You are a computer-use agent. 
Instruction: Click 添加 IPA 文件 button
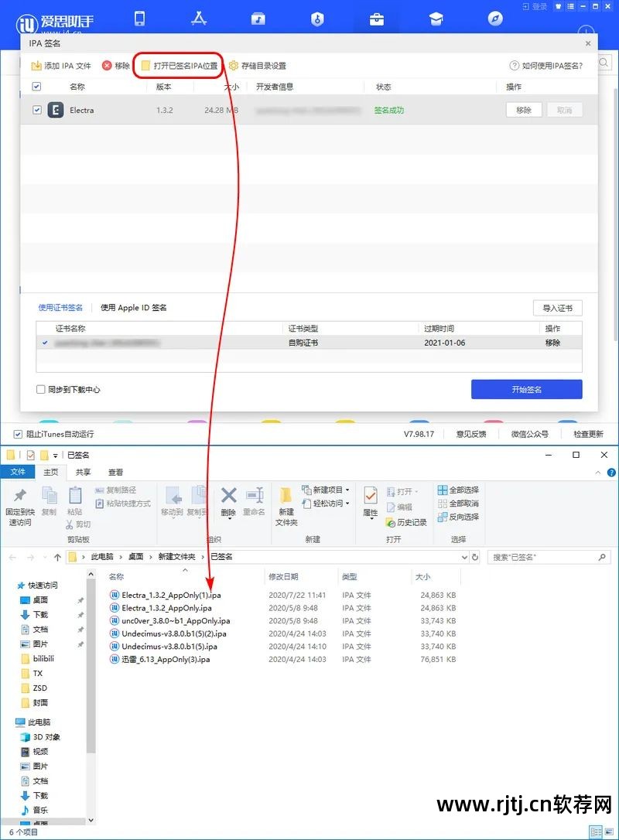(x=61, y=66)
